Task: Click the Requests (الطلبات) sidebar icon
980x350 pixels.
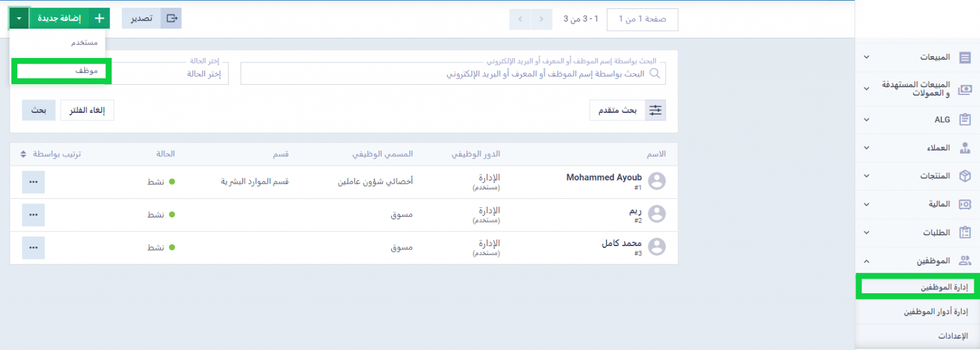Action: tap(965, 233)
